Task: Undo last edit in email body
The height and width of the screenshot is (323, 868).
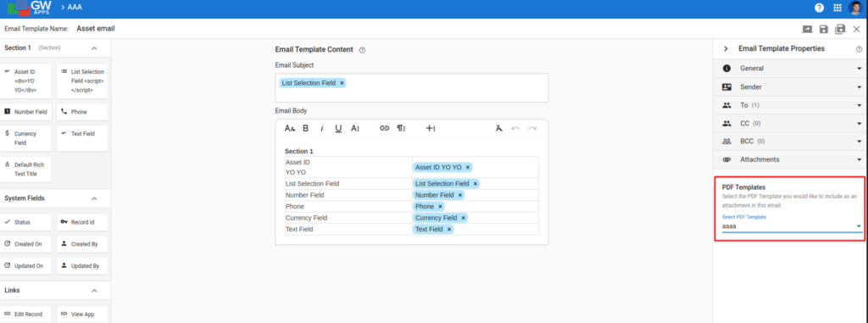Action: [515, 128]
